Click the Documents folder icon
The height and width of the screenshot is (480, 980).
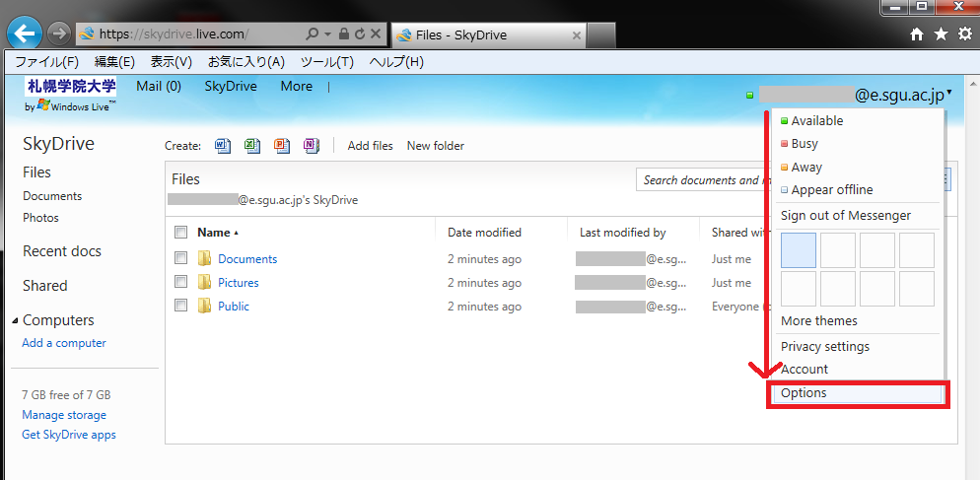point(204,259)
